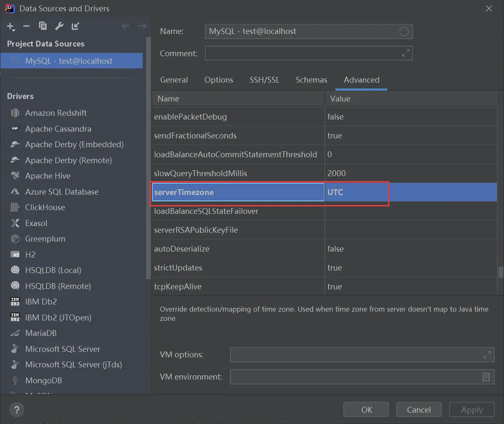This screenshot has width=504, height=424.
Task: Open VM environment variables list icon
Action: tap(486, 377)
